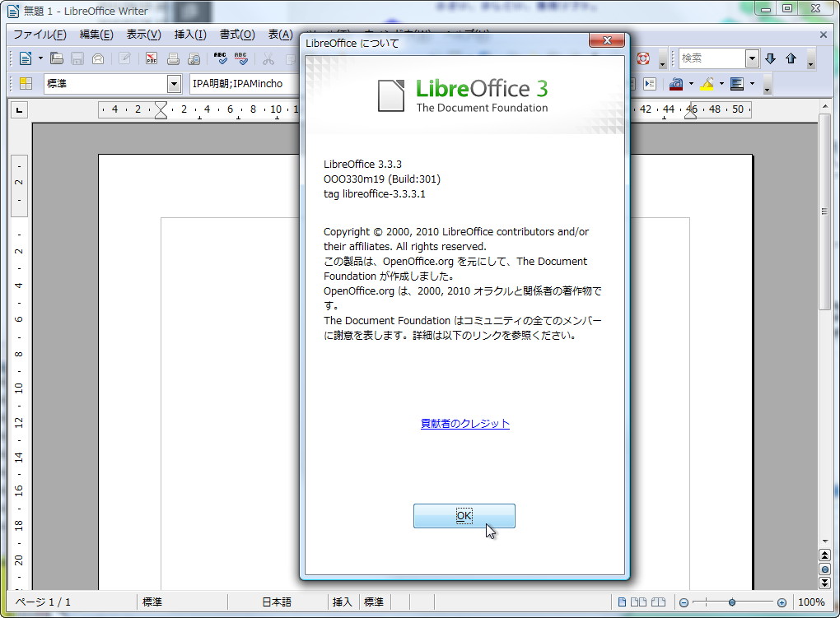The width and height of the screenshot is (840, 618).
Task: Open the 書式 menu
Action: pos(235,35)
